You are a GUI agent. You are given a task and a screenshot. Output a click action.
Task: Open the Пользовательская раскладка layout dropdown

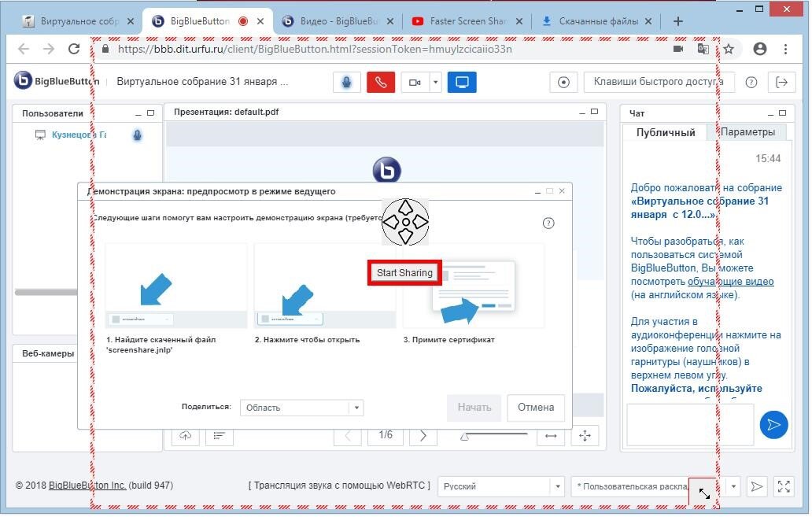click(655, 486)
